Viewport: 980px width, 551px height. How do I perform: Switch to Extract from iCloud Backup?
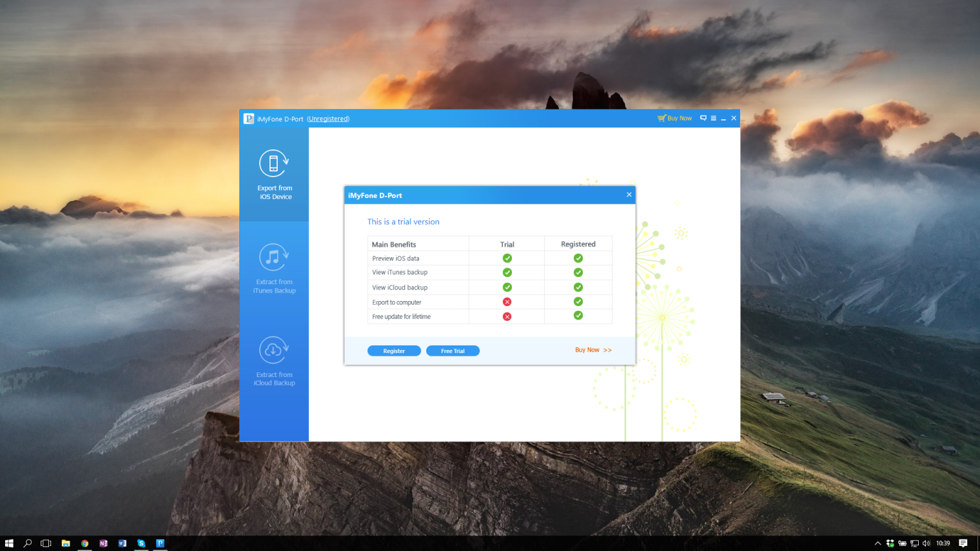tap(274, 361)
